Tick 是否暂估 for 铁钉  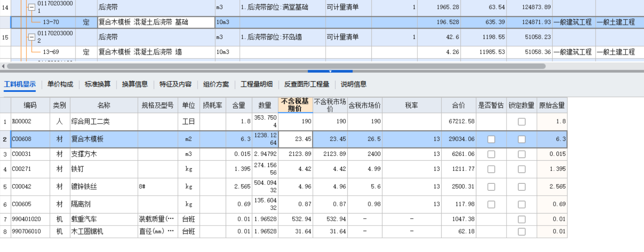(491, 169)
